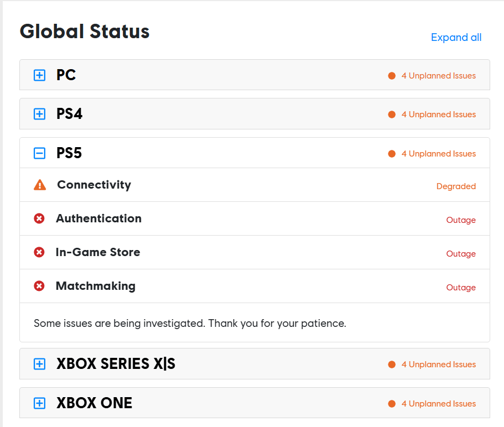Click the PS4 4 Unplanned Issues text
This screenshot has width=504, height=427.
click(x=438, y=114)
